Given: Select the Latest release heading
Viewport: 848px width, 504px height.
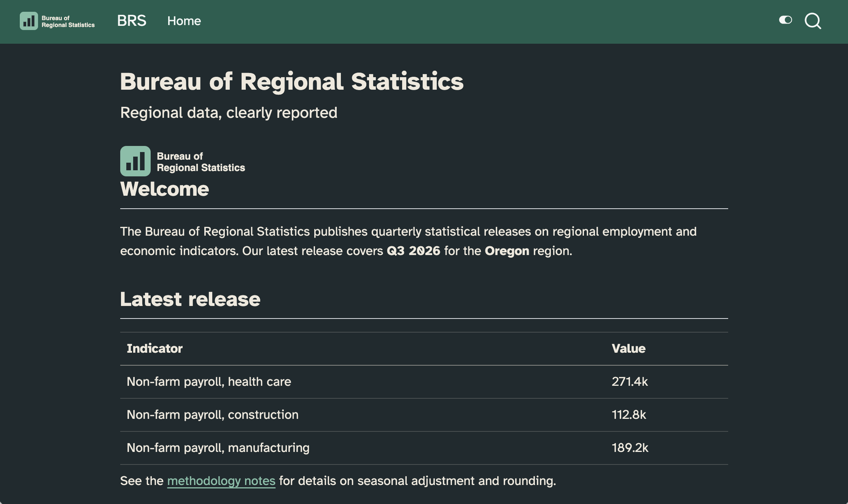Looking at the screenshot, I should [x=190, y=299].
